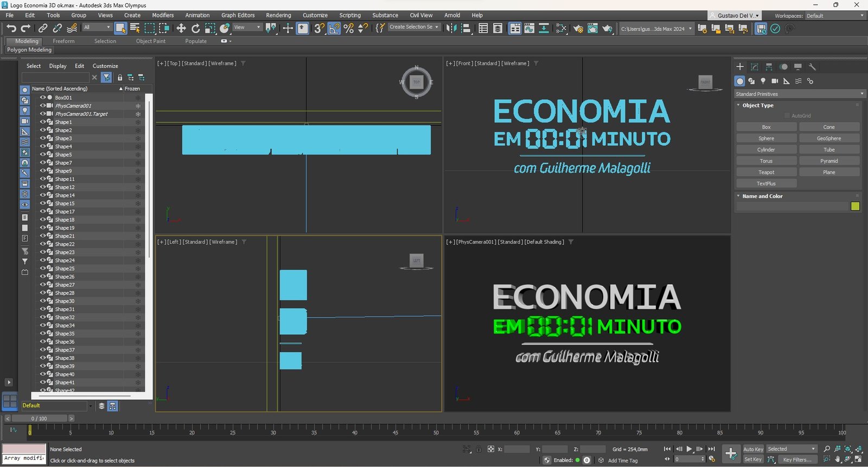The width and height of the screenshot is (868, 467).
Task: Open the Standard Primitives dropdown
Action: pyautogui.click(x=800, y=94)
